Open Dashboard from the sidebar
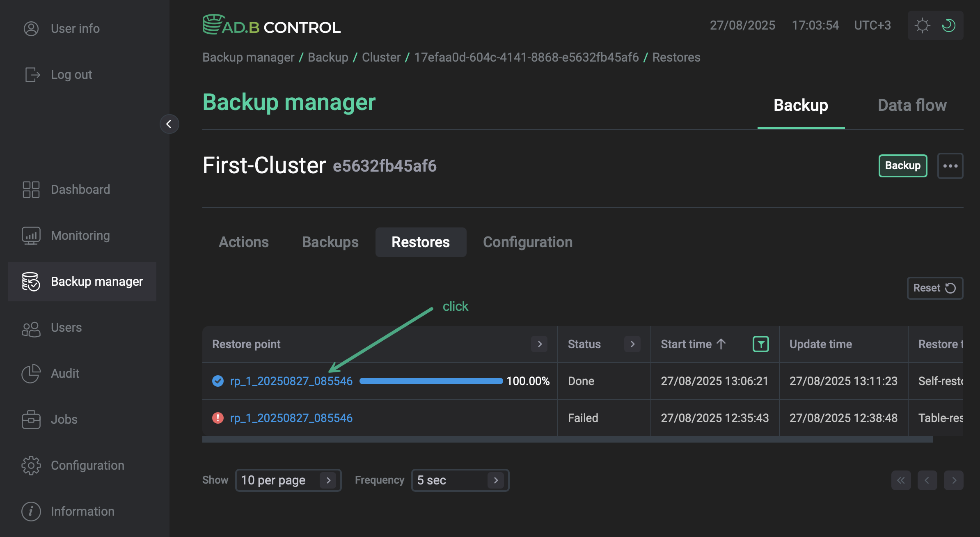980x537 pixels. 31,189
